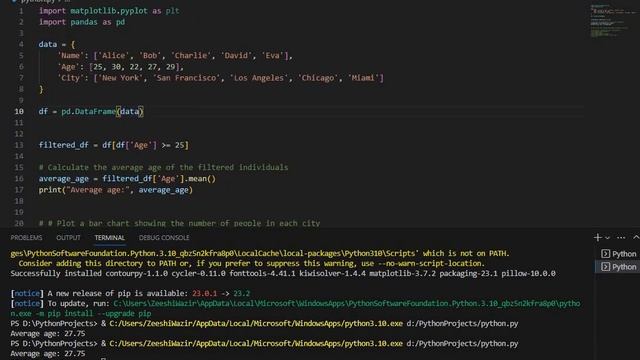
Task: Click line number 16 in the gutter
Action: point(19,178)
